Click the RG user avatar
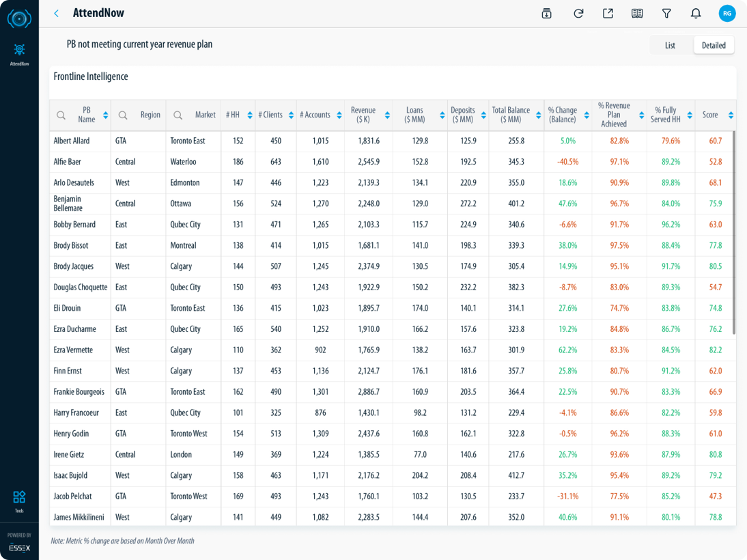This screenshot has width=747, height=560. click(727, 13)
